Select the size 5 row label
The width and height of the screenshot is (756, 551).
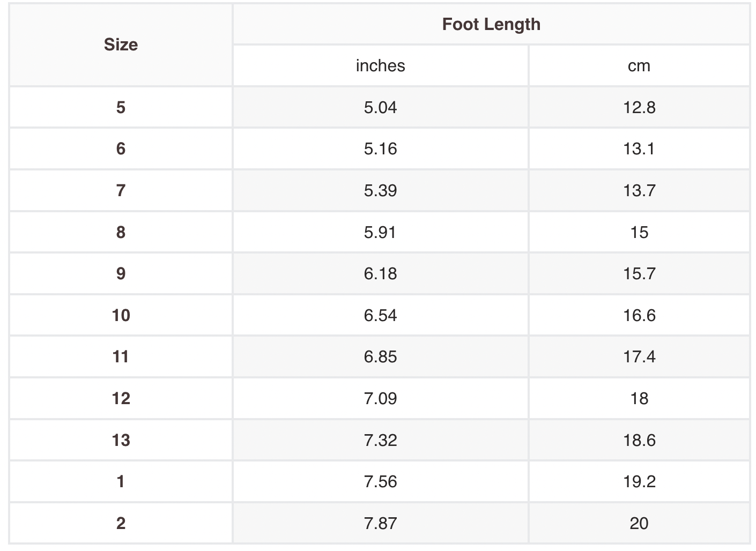[x=121, y=107]
